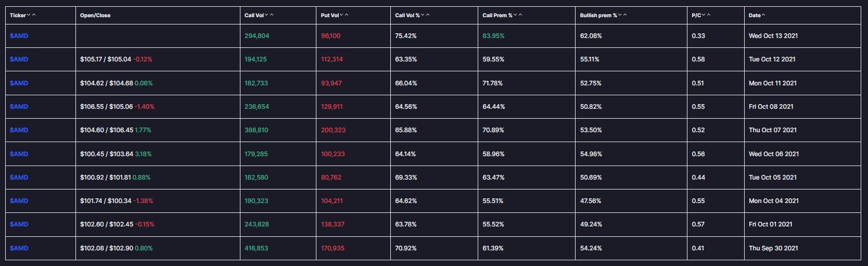The height and width of the screenshot is (266, 868).
Task: Click the Bullish prem % header label
Action: click(598, 16)
